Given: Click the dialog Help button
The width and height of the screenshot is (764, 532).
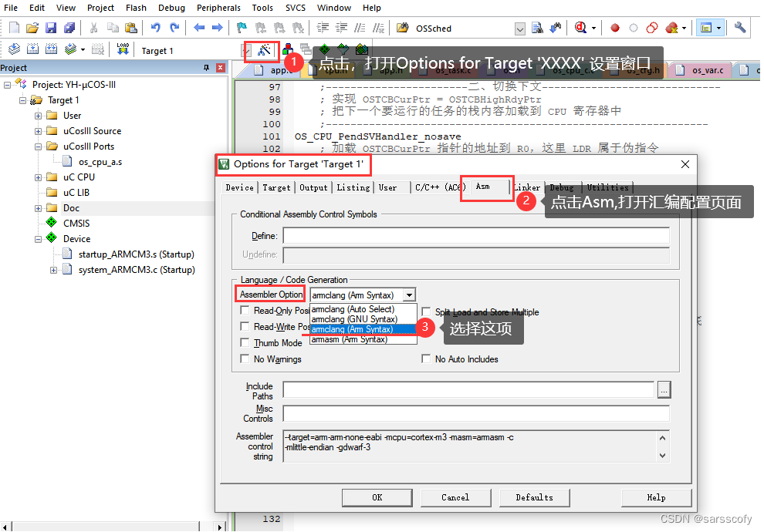Looking at the screenshot, I should 656,497.
